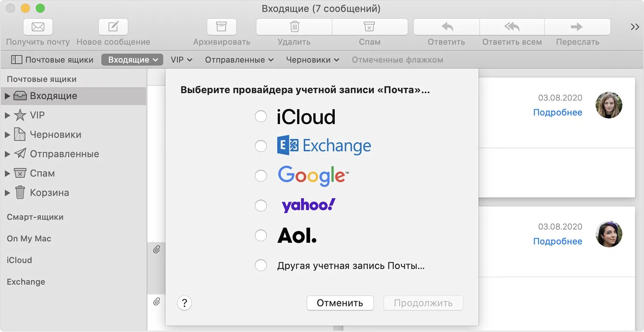Expand the Корзина disclosure triangle
The height and width of the screenshot is (332, 644).
tap(7, 193)
